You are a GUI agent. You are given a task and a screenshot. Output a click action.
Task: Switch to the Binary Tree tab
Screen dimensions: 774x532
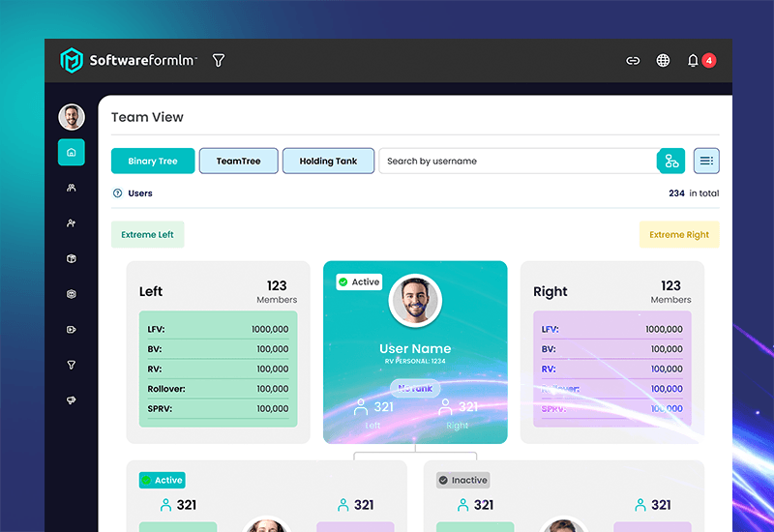click(153, 161)
